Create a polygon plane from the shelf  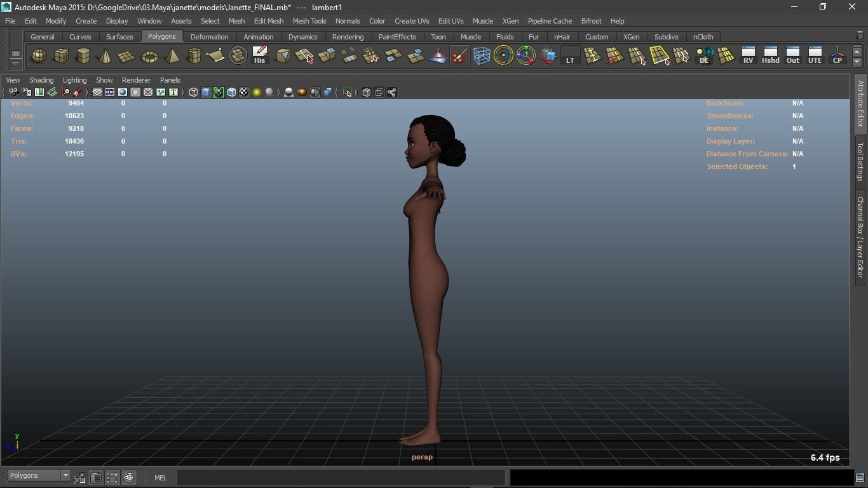click(127, 56)
